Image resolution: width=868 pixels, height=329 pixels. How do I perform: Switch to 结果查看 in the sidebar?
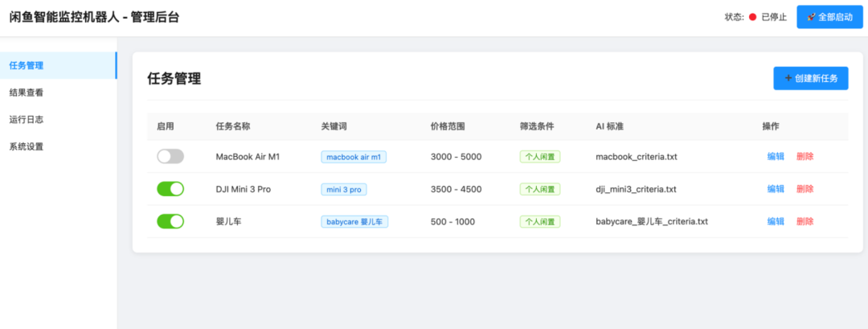[58, 93]
